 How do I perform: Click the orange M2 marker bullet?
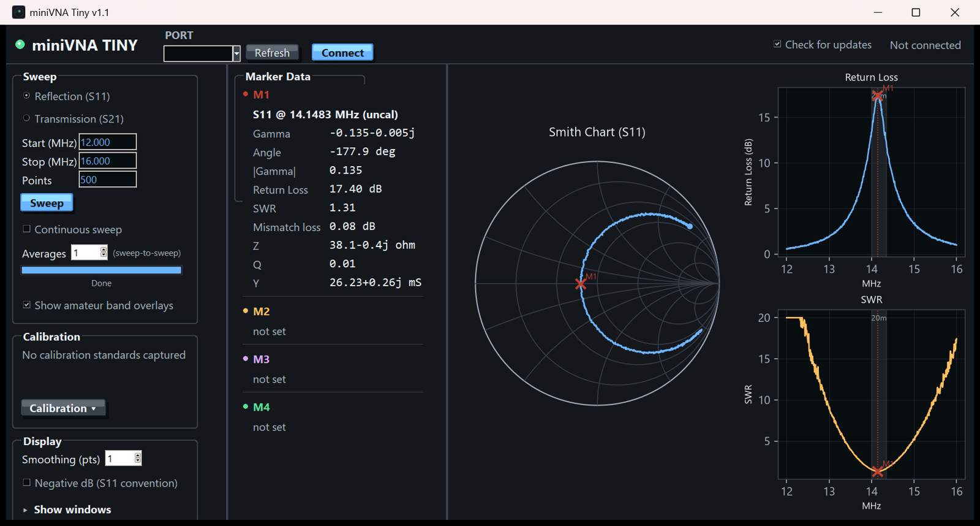point(246,311)
